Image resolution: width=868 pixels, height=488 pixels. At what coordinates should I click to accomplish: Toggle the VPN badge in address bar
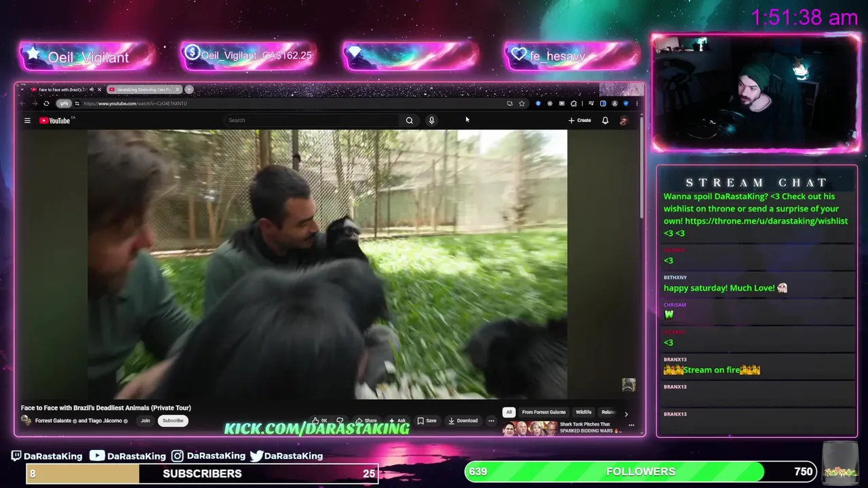point(64,104)
